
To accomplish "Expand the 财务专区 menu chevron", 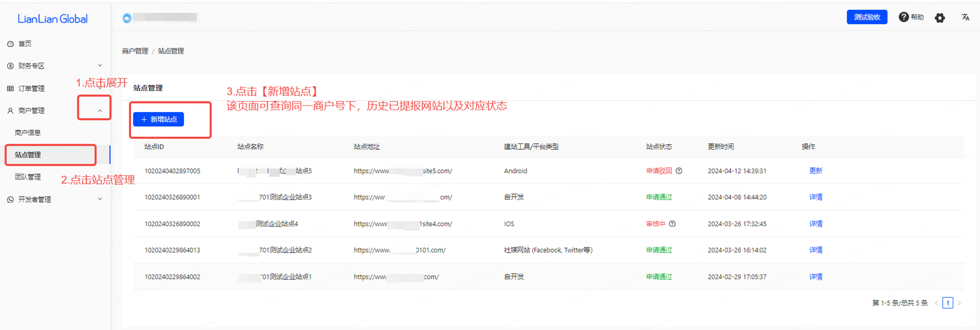I will pos(100,65).
